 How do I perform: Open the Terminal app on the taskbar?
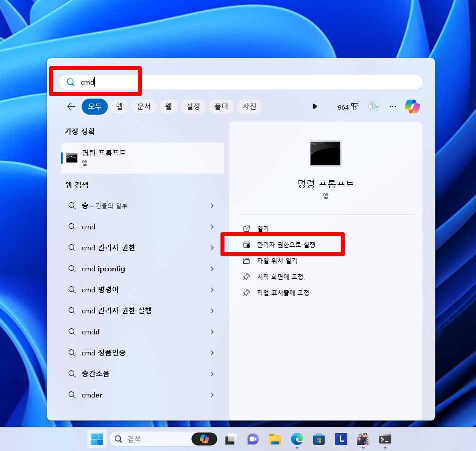(385, 439)
